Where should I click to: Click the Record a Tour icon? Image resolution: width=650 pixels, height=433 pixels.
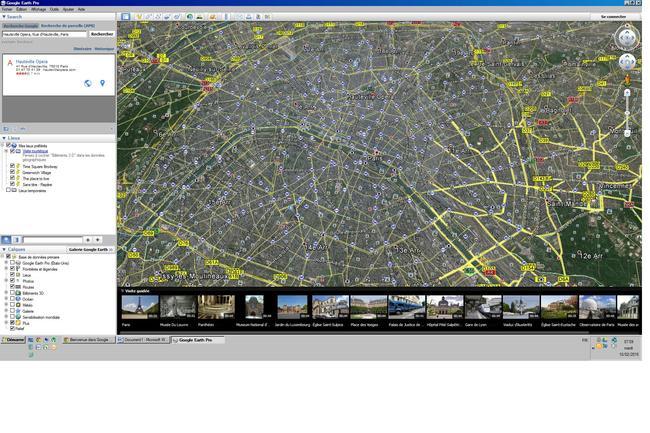click(x=177, y=17)
